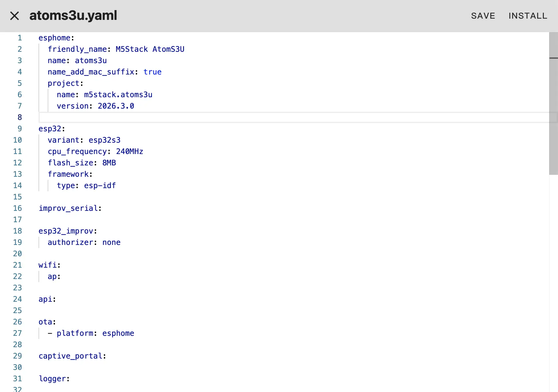This screenshot has width=558, height=392.
Task: Click the captive_portal key
Action: 70,356
